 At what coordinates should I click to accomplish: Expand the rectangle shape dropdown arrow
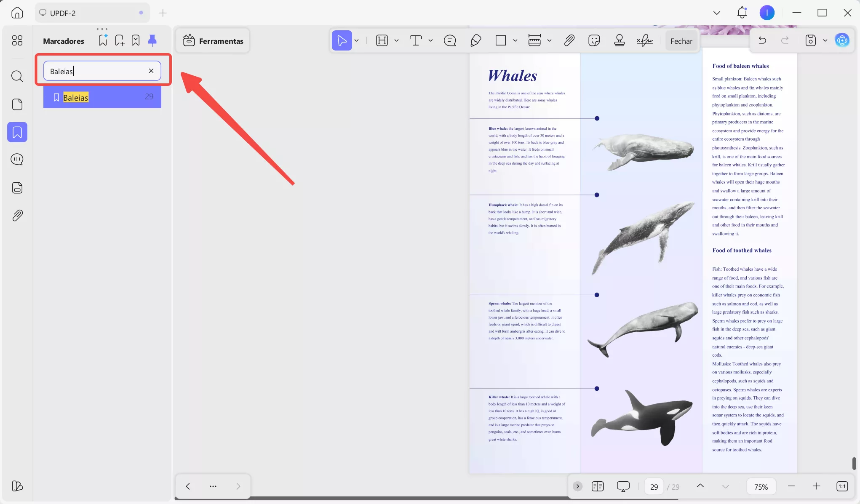click(515, 40)
